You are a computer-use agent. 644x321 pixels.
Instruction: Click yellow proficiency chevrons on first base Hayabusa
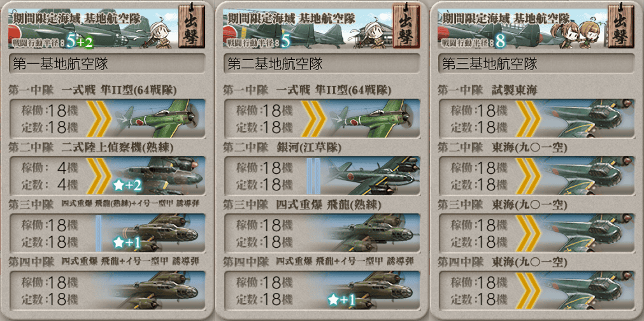99,118
